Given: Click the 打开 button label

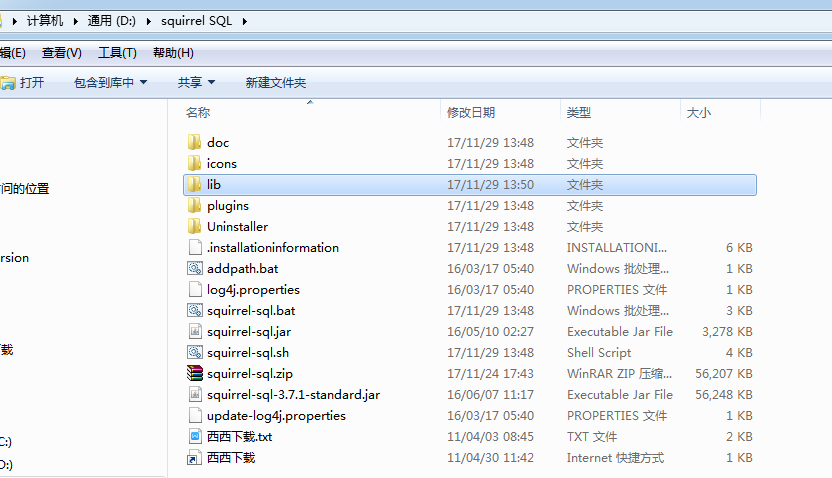Looking at the screenshot, I should point(32,83).
